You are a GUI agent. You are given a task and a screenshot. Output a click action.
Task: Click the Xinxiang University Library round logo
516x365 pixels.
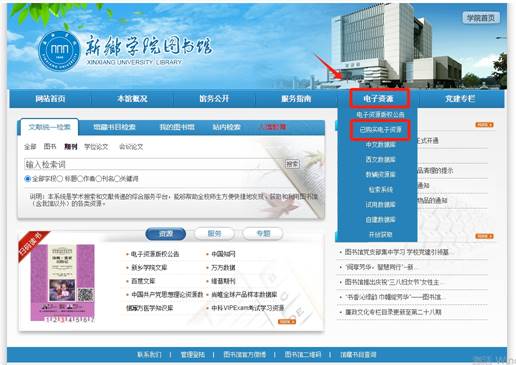[59, 51]
